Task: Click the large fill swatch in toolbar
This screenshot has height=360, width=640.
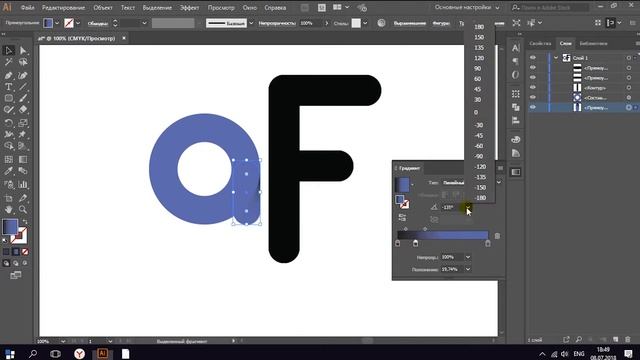Action: click(x=10, y=227)
